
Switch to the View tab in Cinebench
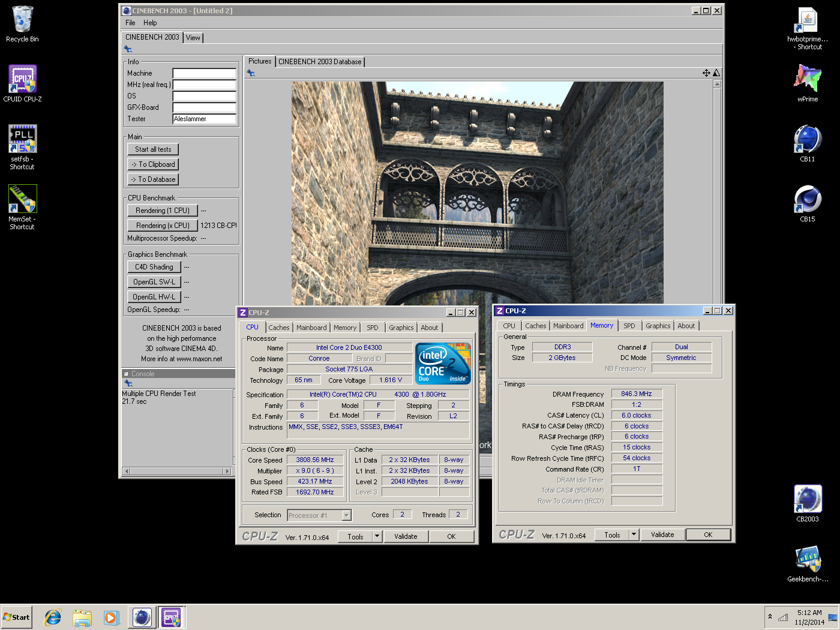(x=193, y=37)
